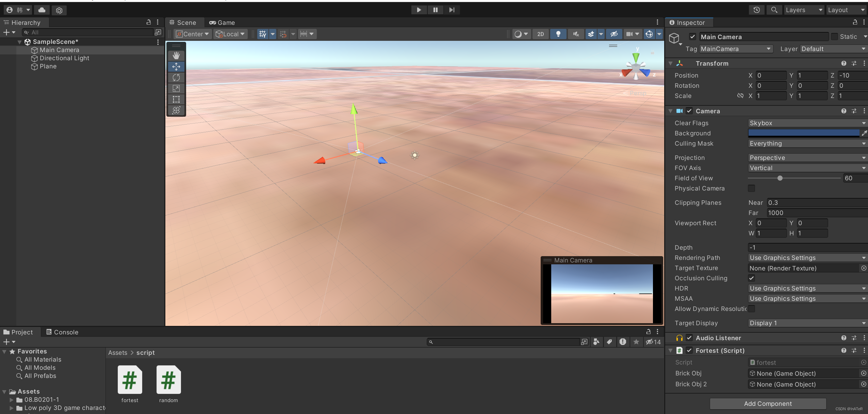Mute scene view audio
Screen dimensions: 868x414
pos(576,34)
